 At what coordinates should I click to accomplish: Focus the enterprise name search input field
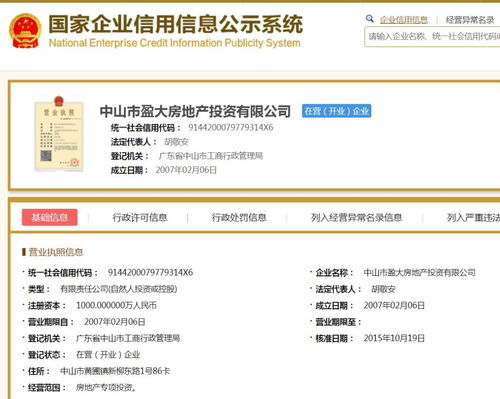click(432, 37)
